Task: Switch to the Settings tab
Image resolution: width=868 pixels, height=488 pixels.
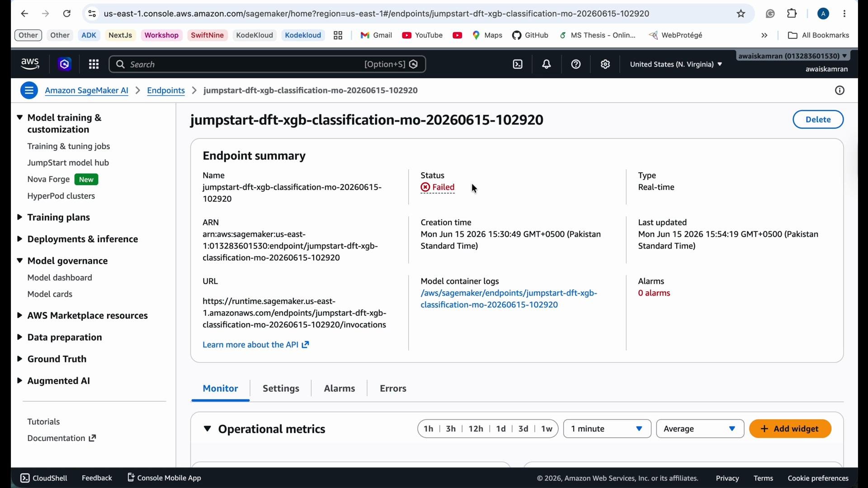Action: [x=281, y=389]
